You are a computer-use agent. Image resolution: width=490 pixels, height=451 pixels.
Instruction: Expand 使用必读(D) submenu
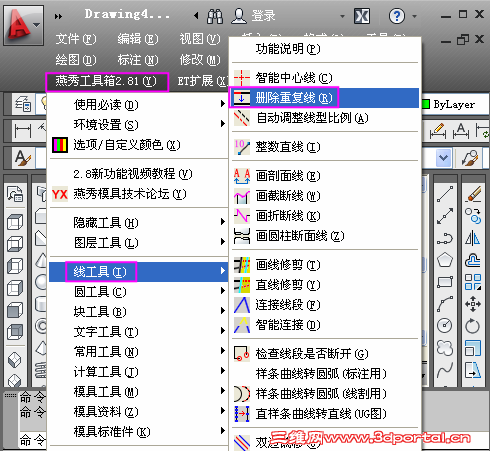point(138,105)
